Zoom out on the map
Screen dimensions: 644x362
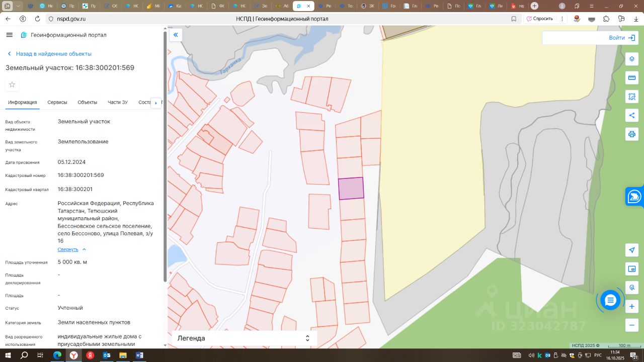click(632, 325)
